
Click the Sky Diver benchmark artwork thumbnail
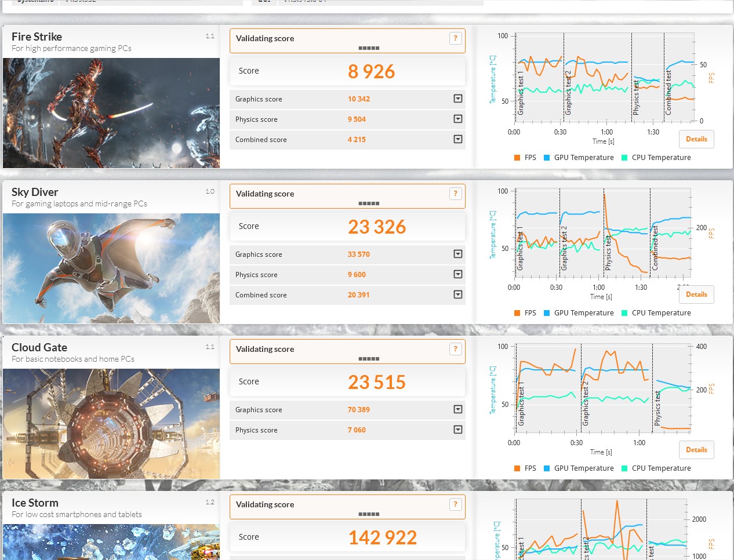(x=111, y=268)
